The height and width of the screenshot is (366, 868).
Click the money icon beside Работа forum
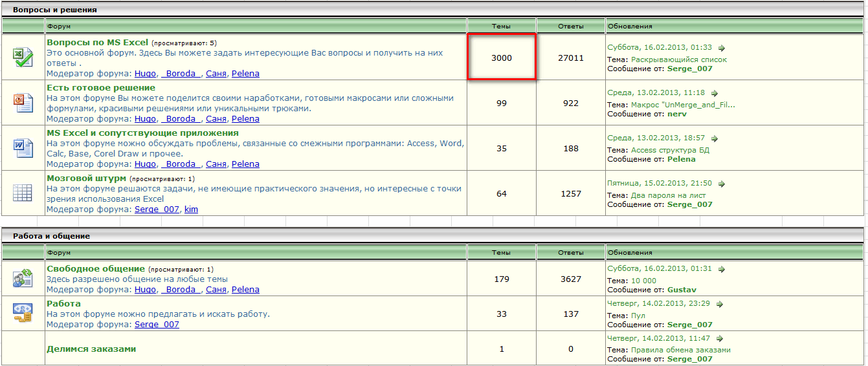point(23,314)
